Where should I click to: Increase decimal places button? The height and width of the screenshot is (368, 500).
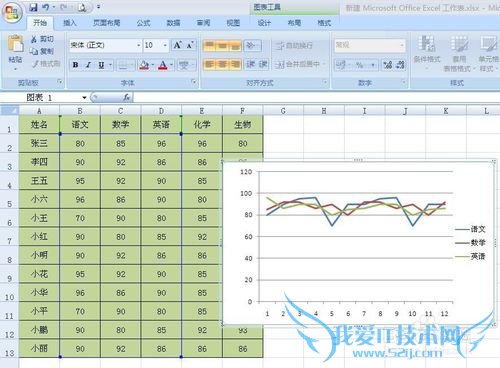pyautogui.click(x=388, y=65)
